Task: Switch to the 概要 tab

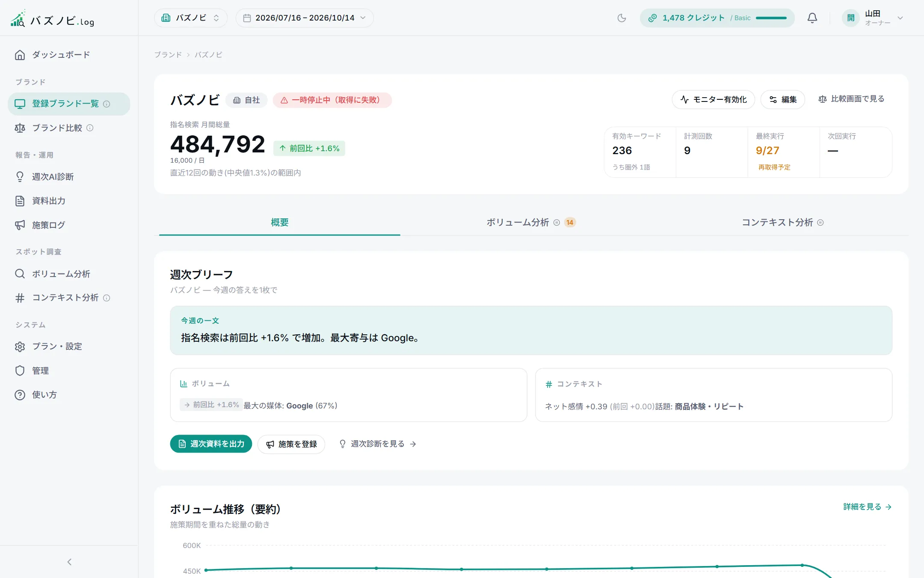Action: click(280, 223)
